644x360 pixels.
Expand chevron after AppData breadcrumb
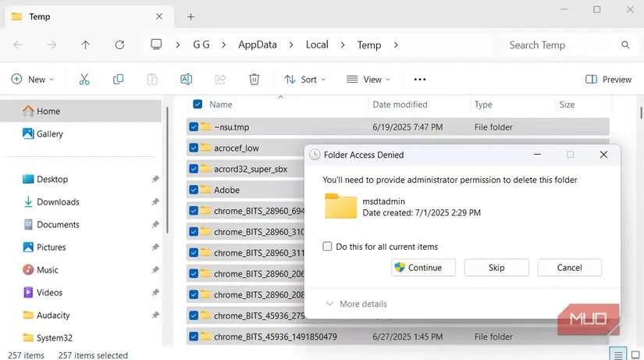pos(291,45)
